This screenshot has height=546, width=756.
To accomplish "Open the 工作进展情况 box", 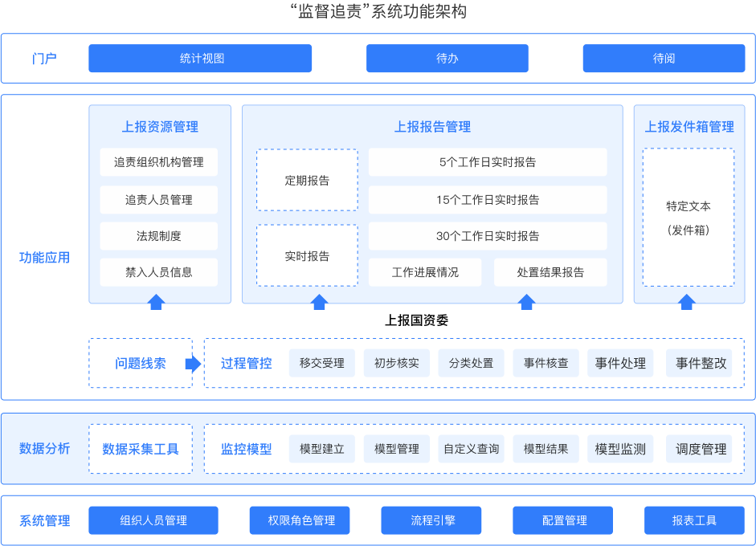I will coord(425,272).
